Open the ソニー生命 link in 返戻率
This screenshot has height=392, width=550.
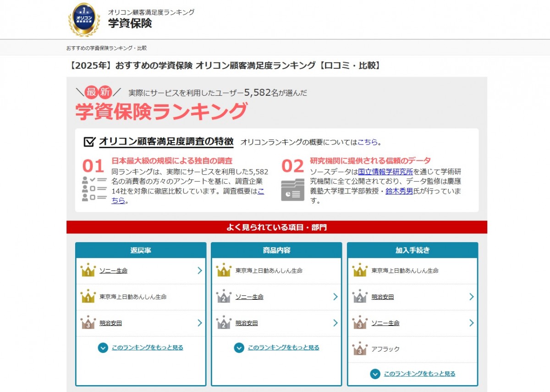(x=113, y=271)
